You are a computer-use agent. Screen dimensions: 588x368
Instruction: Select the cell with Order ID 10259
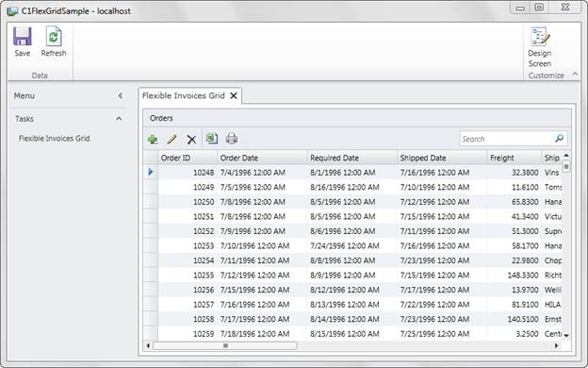188,333
